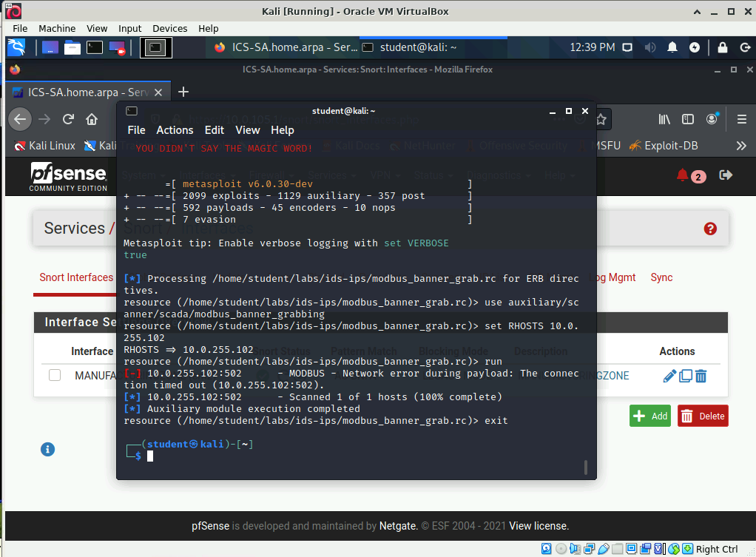Image resolution: width=756 pixels, height=557 pixels.
Task: Clone the interface with copy icon
Action: [686, 377]
